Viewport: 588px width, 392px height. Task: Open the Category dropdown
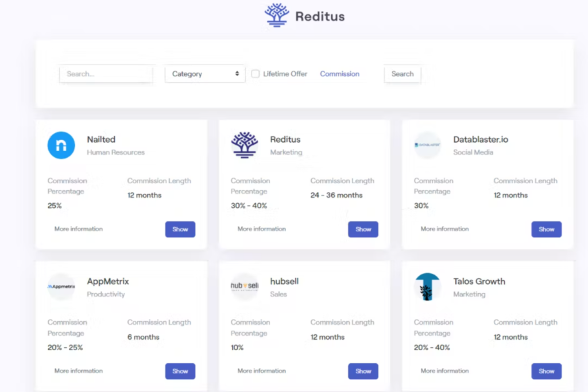coord(205,74)
